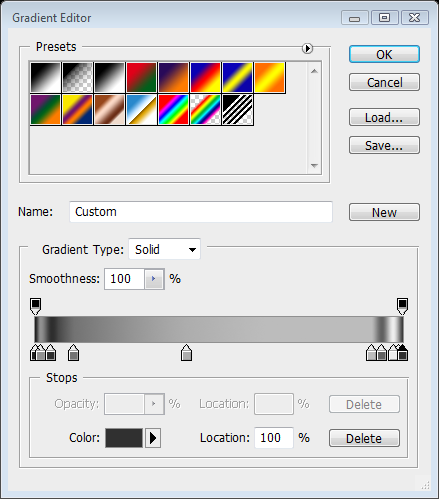Open the Presets flyout menu arrow

[x=307, y=48]
